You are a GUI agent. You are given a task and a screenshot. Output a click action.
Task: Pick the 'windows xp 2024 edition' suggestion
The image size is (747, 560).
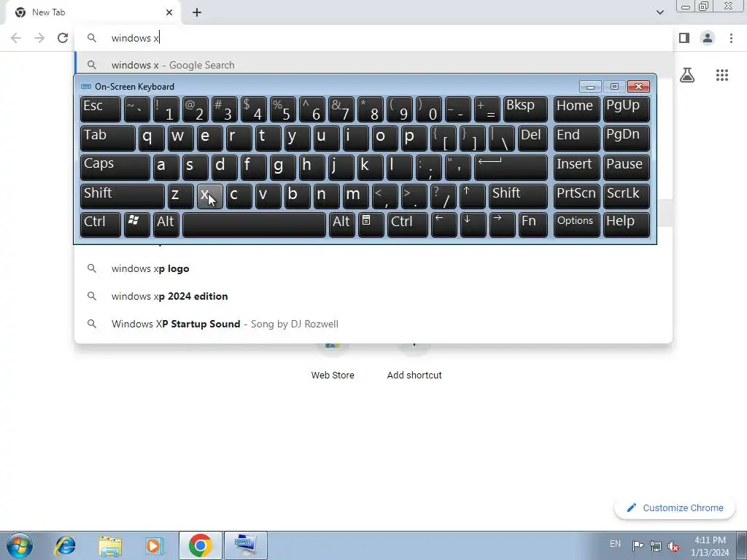(x=373, y=296)
